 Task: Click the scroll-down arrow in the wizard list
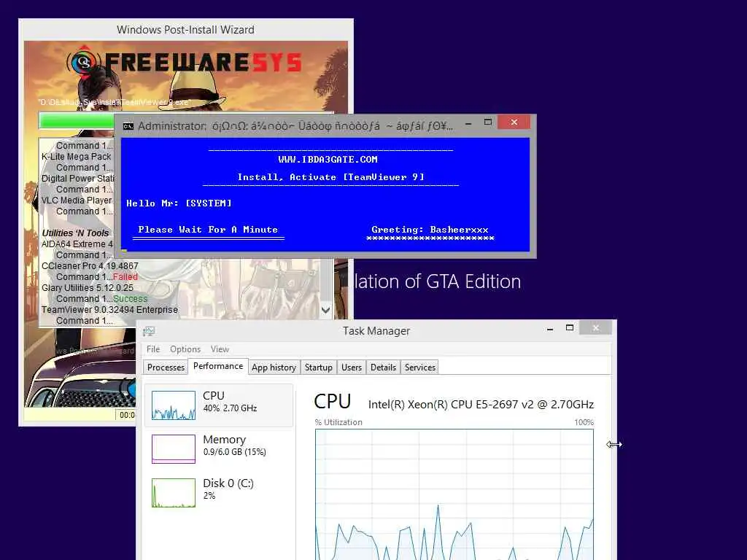326,311
